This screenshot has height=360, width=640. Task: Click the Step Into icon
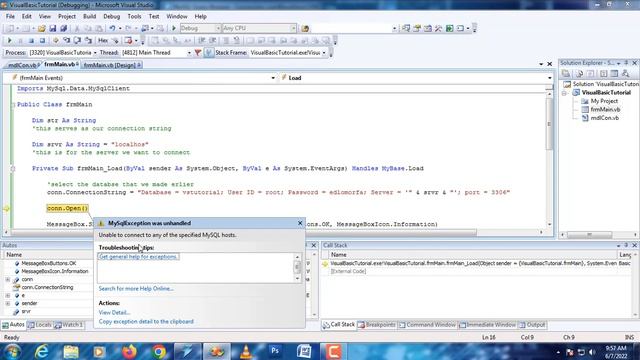[67, 41]
